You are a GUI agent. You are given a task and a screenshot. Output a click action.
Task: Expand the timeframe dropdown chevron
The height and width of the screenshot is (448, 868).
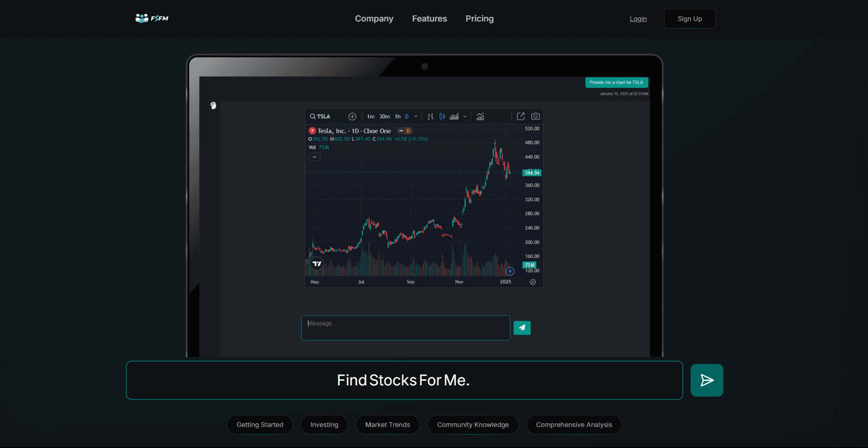(416, 116)
